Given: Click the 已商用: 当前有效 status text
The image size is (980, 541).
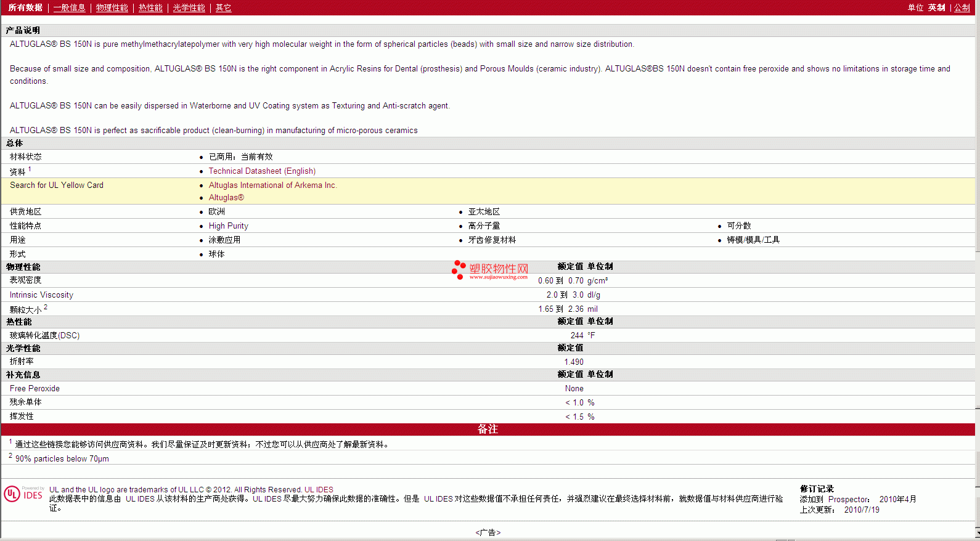Looking at the screenshot, I should pos(240,157).
